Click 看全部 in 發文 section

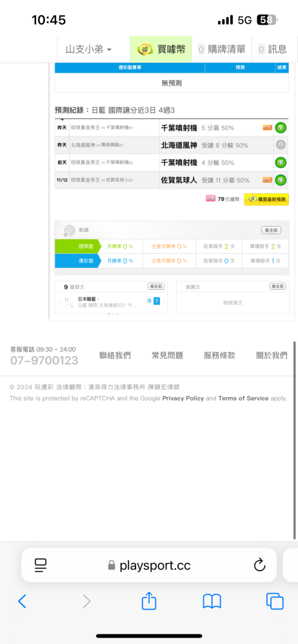tap(156, 287)
